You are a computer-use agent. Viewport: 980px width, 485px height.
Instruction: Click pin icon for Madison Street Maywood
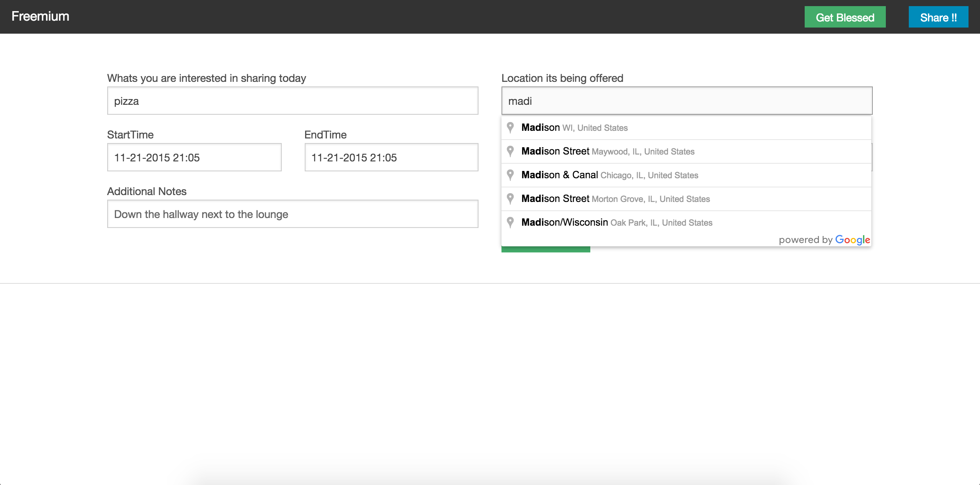tap(510, 151)
